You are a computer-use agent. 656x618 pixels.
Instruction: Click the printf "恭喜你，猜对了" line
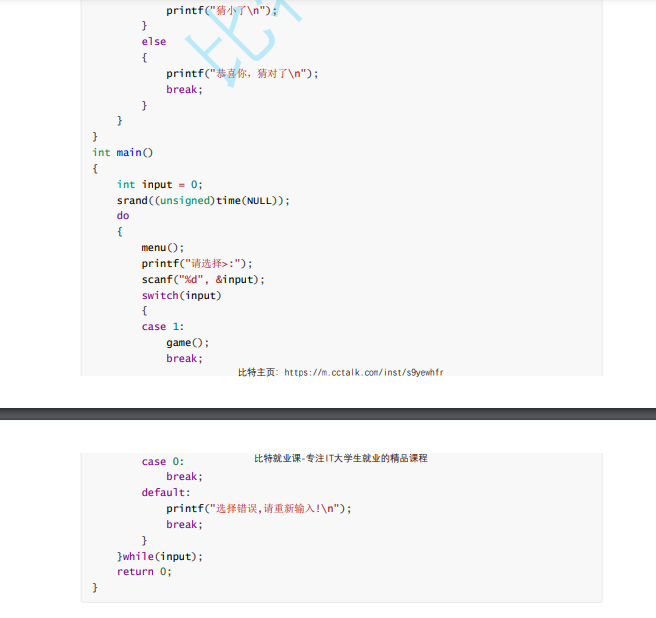click(242, 74)
